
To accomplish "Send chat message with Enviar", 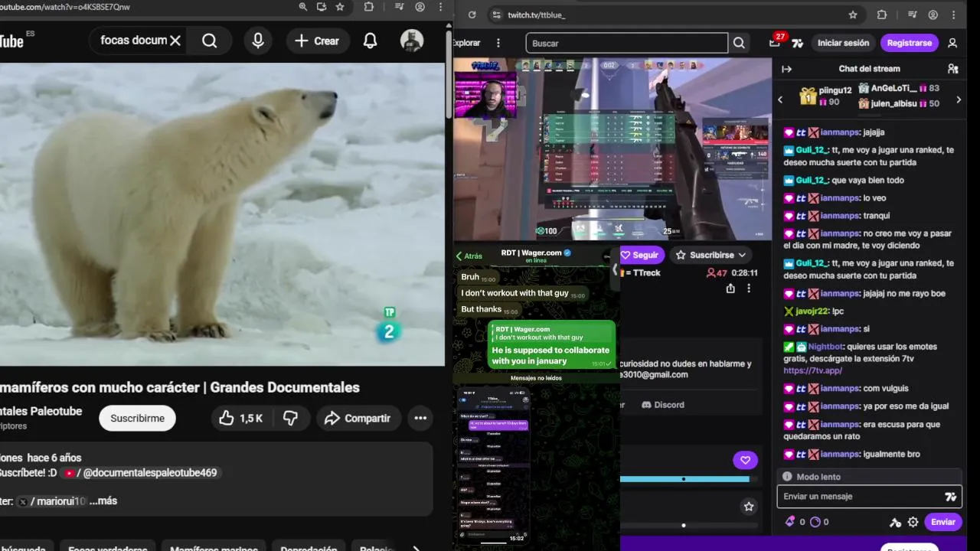I will pos(942,522).
